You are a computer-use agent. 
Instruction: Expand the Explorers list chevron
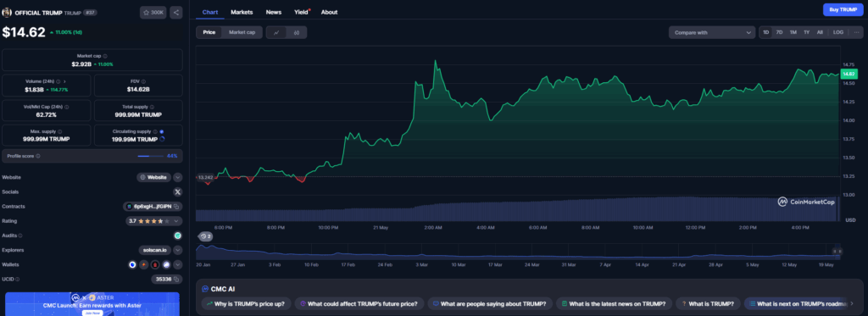coord(178,250)
